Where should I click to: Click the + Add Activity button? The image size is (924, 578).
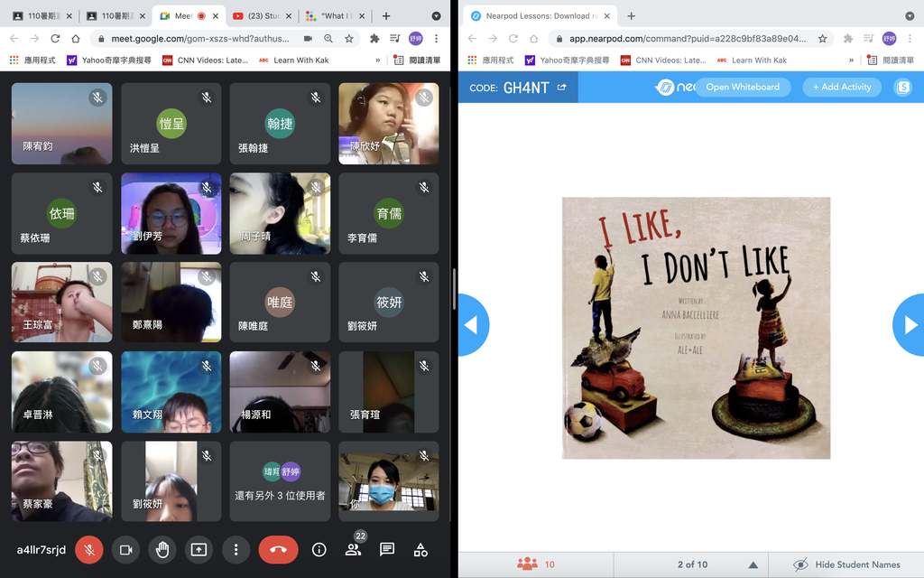click(842, 88)
